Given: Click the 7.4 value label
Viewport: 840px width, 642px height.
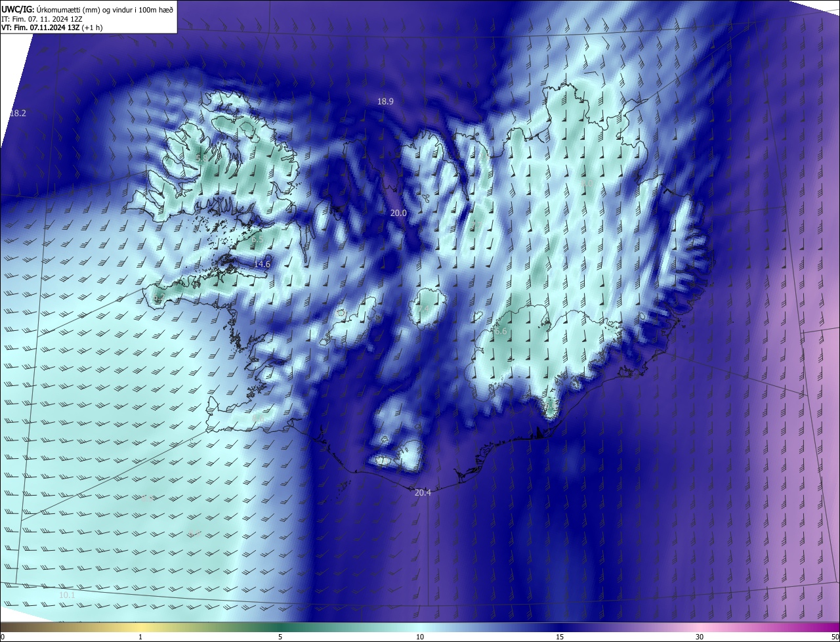Looking at the screenshot, I should click(x=423, y=309).
